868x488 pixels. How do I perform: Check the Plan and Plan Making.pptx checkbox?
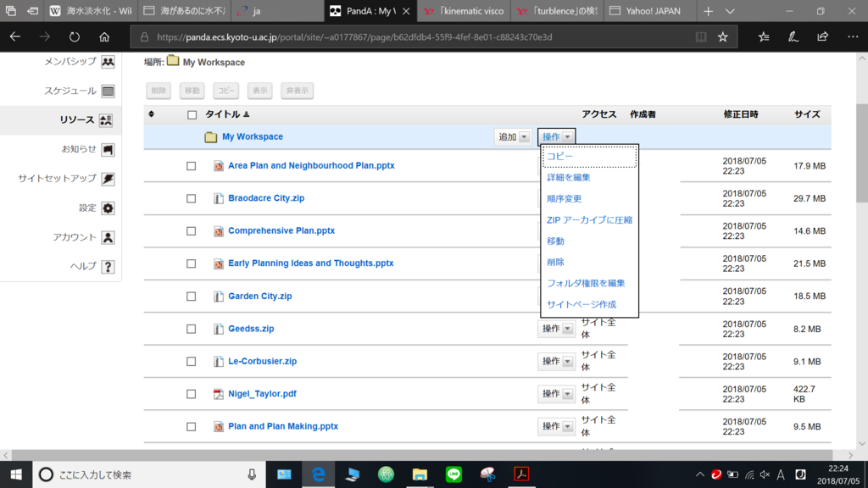pyautogui.click(x=191, y=427)
